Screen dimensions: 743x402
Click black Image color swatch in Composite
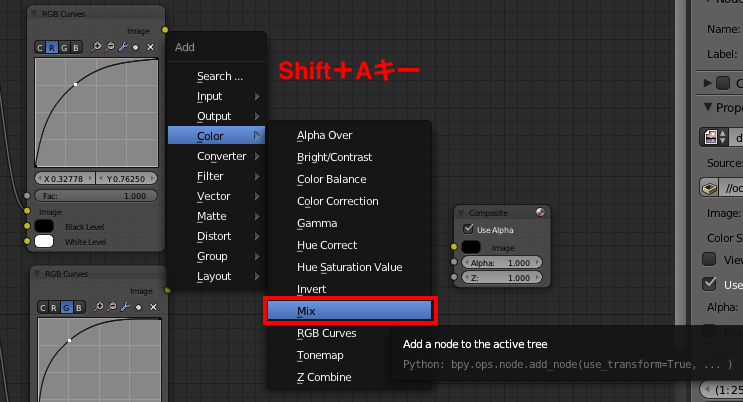pos(471,247)
